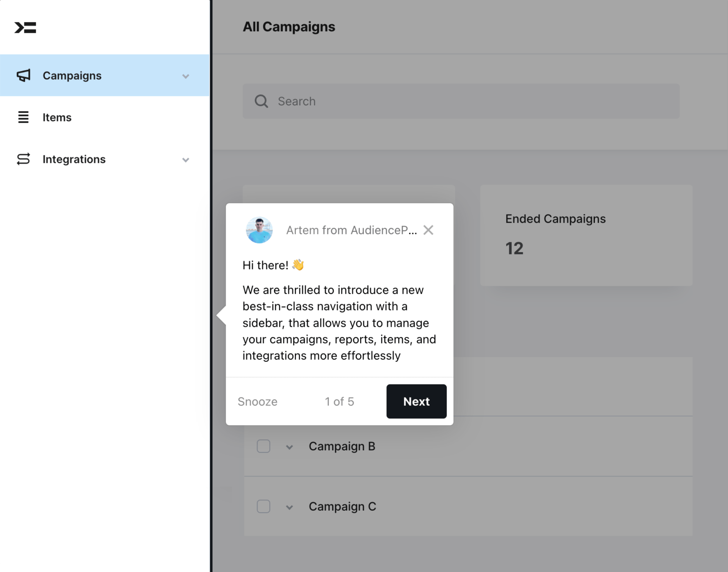Click the app logo in the sidebar
Screen dimensions: 728x572
(25, 28)
